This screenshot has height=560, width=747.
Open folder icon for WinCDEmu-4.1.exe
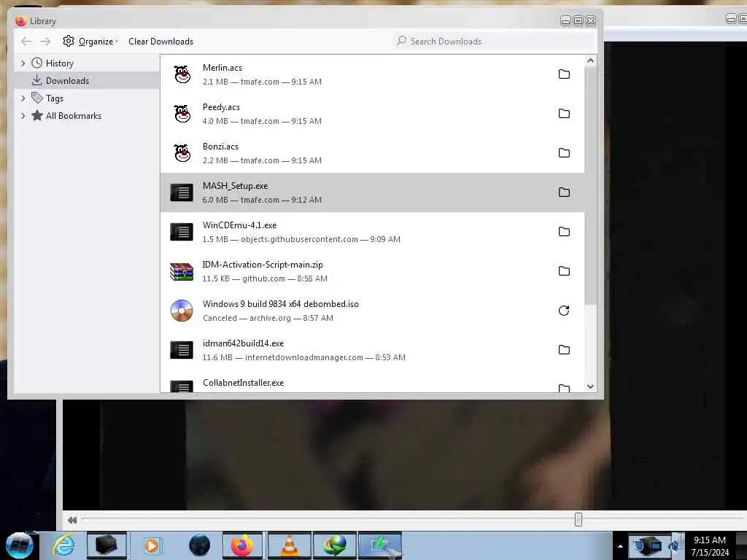click(564, 231)
